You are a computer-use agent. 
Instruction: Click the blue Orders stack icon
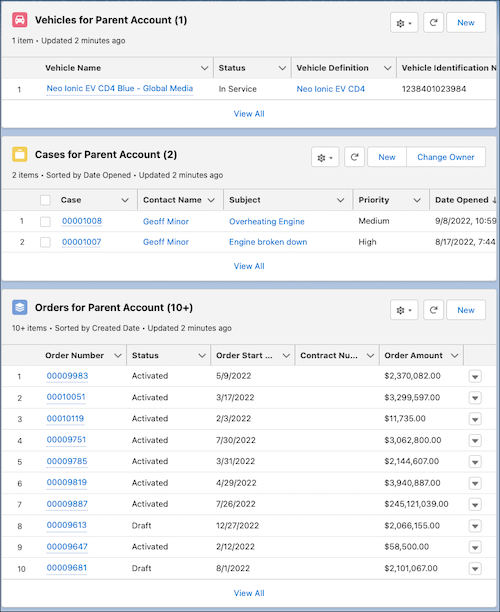pos(20,307)
